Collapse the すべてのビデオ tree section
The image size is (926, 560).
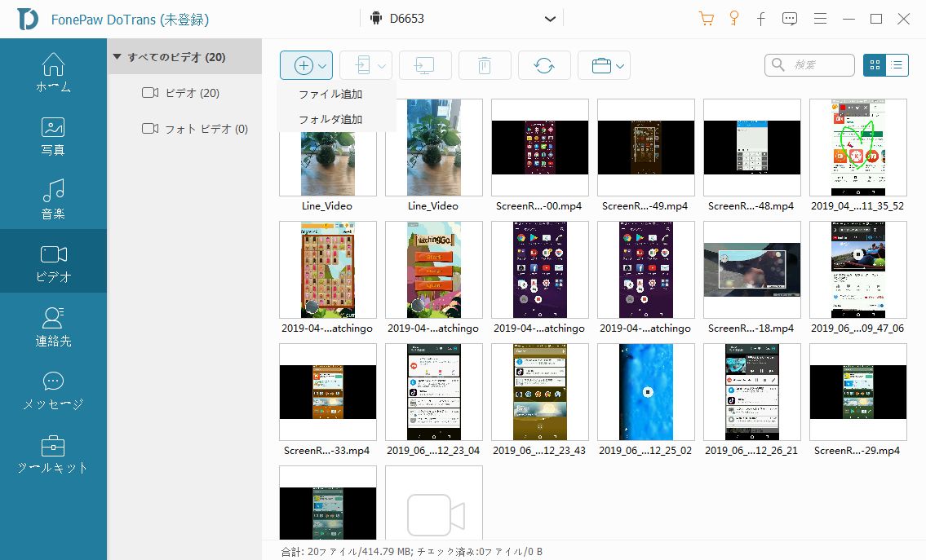point(117,57)
